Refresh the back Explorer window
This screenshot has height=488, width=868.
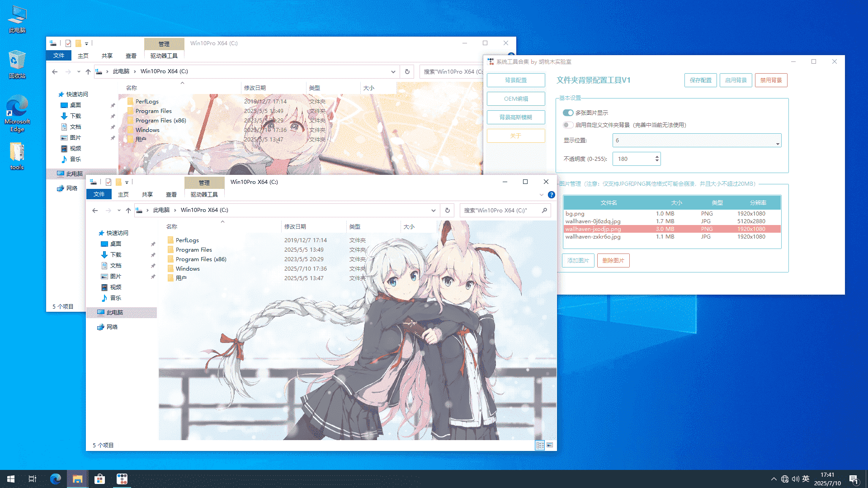pyautogui.click(x=407, y=71)
